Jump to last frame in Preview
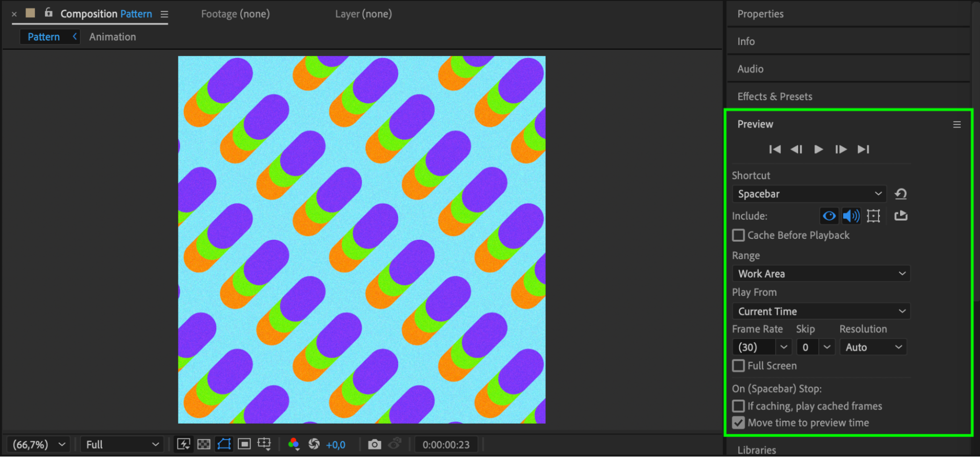Screen dimensions: 980x457 [x=863, y=149]
